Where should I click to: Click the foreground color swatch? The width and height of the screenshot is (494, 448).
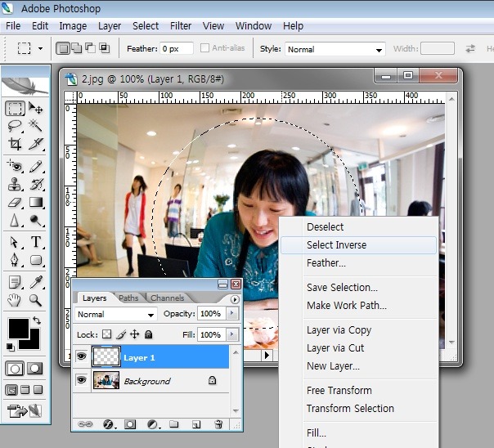click(x=18, y=328)
